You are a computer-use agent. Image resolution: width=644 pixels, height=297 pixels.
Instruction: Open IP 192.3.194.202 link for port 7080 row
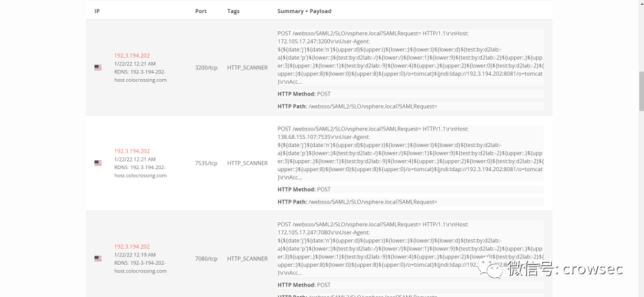pos(132,247)
